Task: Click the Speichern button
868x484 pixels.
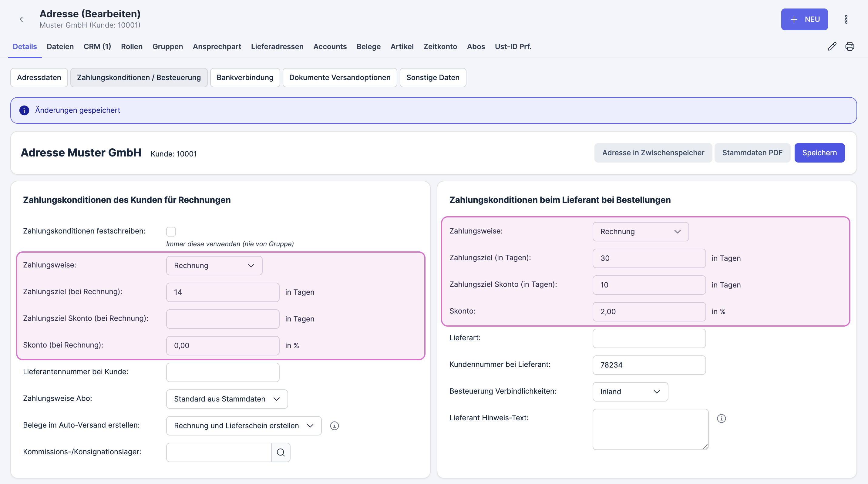Action: 819,153
